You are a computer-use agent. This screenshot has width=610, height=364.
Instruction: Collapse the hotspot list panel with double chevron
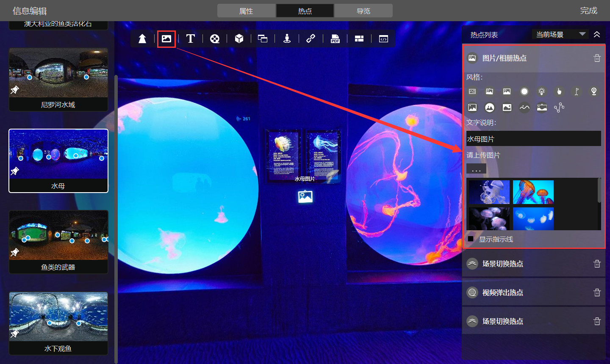pyautogui.click(x=597, y=34)
